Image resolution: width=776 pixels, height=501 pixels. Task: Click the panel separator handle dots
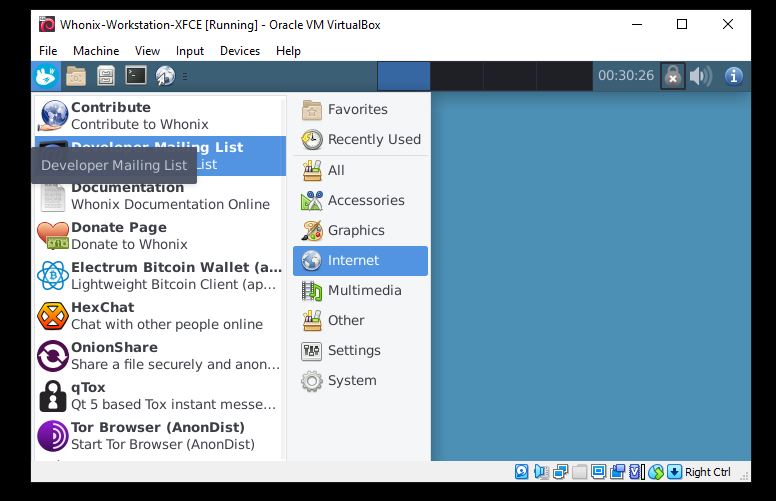coord(185,76)
